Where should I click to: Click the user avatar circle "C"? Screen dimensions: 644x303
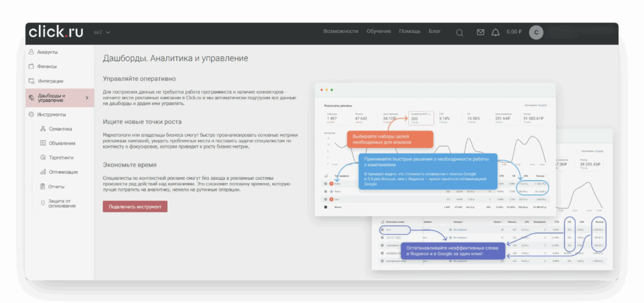[x=536, y=32]
